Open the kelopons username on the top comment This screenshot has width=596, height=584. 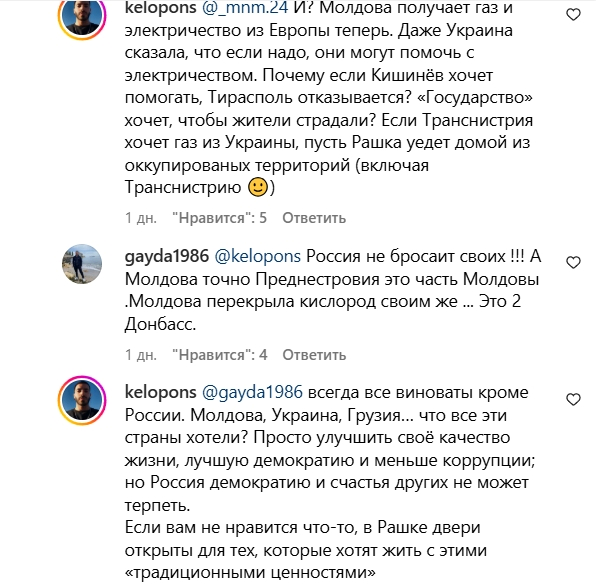pos(160,8)
